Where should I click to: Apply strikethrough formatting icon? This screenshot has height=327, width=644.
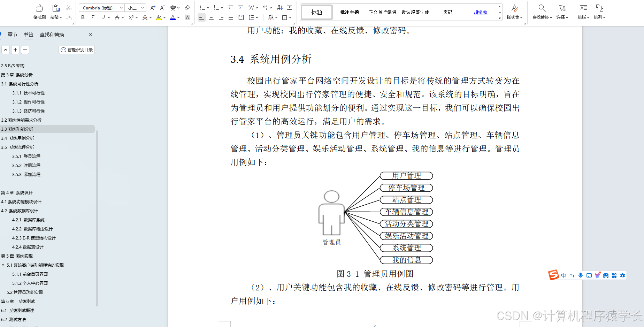(x=117, y=17)
